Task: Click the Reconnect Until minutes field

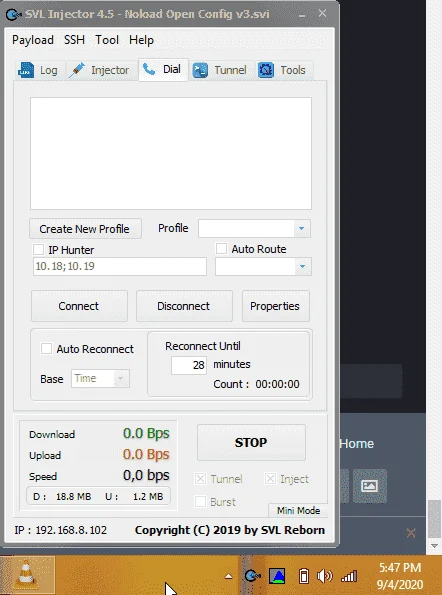Action: (x=189, y=365)
